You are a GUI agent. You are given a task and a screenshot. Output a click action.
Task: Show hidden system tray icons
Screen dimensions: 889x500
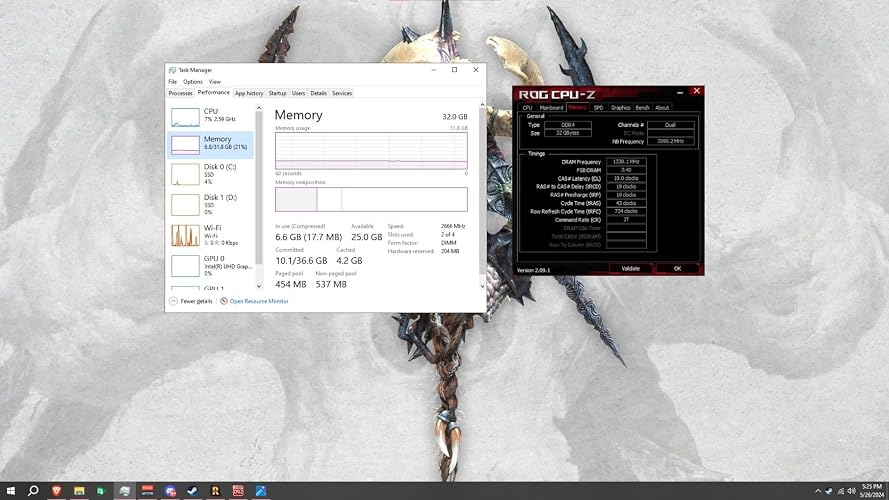(818, 491)
